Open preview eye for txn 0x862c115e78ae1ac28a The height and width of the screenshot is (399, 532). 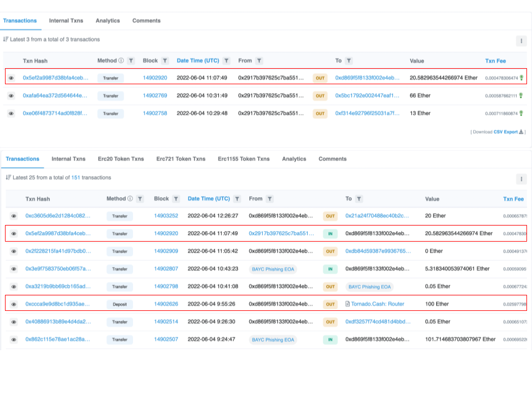(x=13, y=339)
